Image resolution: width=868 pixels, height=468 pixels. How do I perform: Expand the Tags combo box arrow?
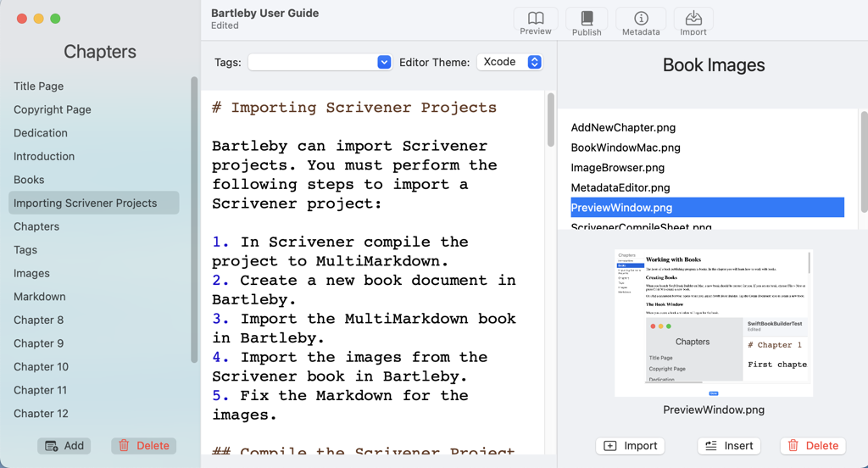pos(384,62)
